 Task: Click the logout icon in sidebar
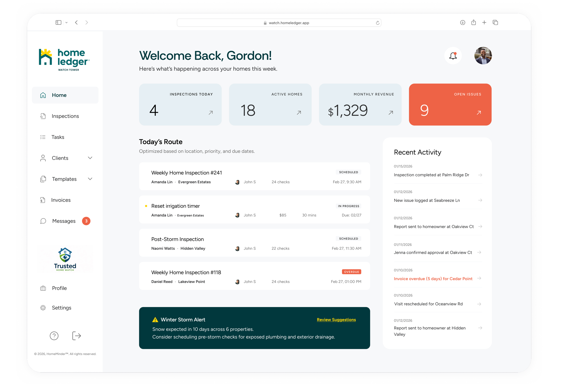(x=76, y=336)
